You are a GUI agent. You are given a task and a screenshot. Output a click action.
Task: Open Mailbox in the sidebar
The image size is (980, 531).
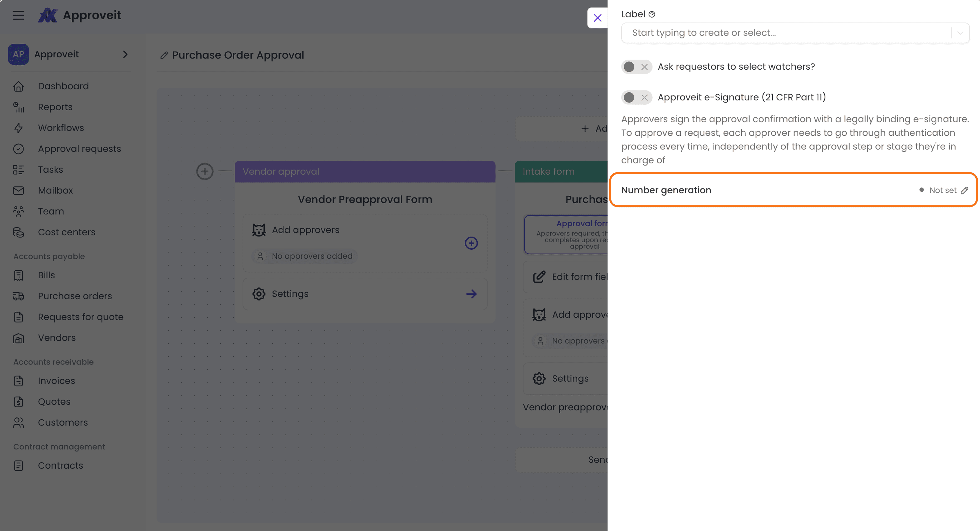56,191
